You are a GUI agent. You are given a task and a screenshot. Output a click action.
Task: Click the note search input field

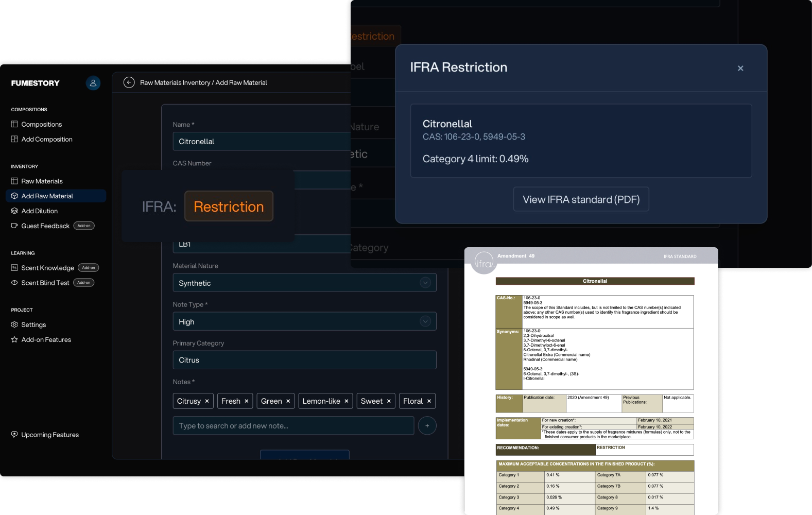pos(293,426)
